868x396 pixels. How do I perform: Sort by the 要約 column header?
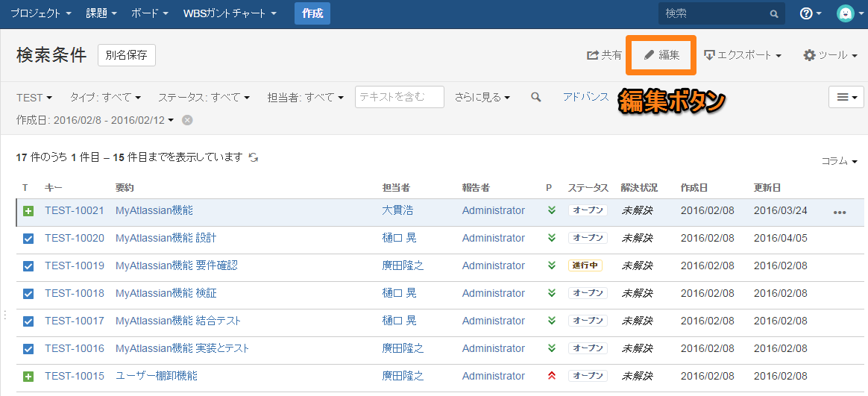pyautogui.click(x=125, y=188)
